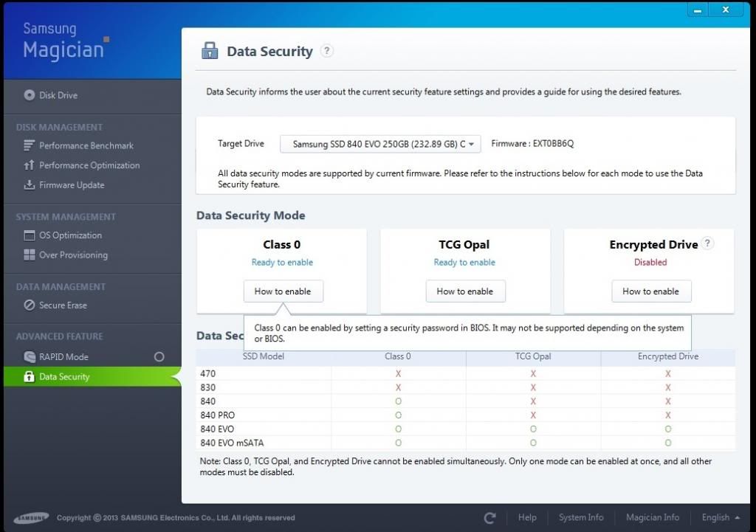The width and height of the screenshot is (756, 532).
Task: Click Ready to enable under Class 0
Action: [x=282, y=262]
